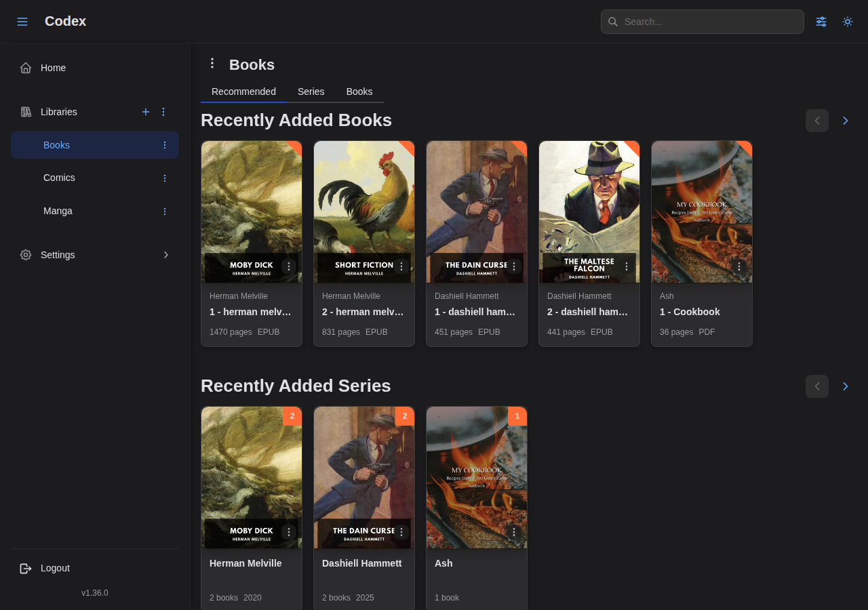This screenshot has width=868, height=610.
Task: Focus the Search input field
Action: click(703, 22)
